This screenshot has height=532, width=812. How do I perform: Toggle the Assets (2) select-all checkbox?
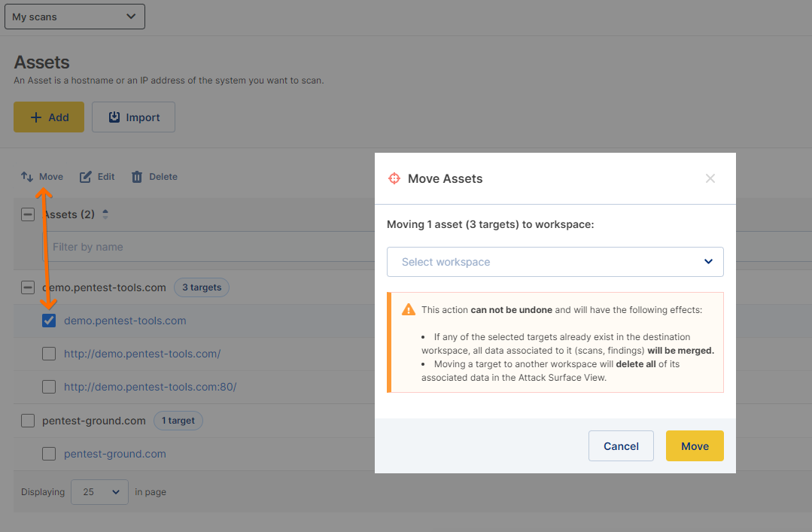[28, 214]
